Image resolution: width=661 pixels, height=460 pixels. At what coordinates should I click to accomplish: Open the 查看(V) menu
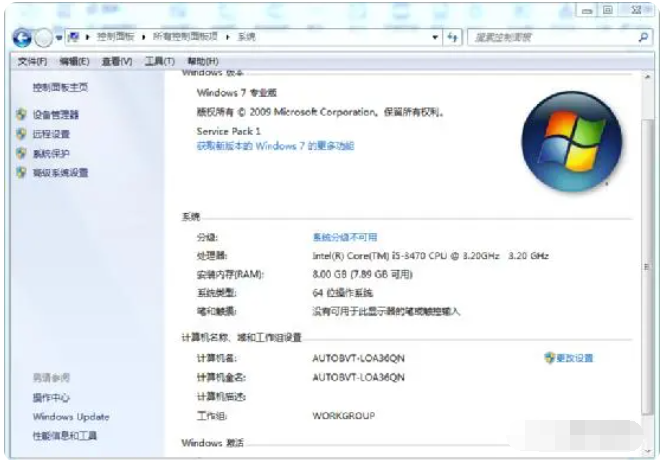click(x=116, y=61)
